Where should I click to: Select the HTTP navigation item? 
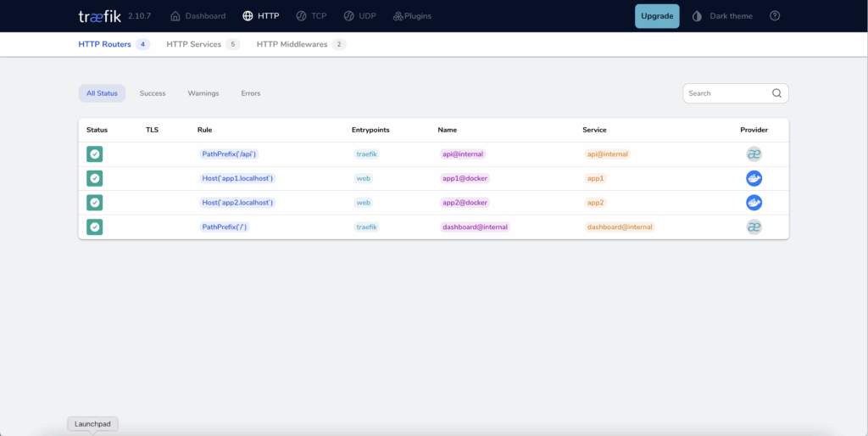[261, 16]
